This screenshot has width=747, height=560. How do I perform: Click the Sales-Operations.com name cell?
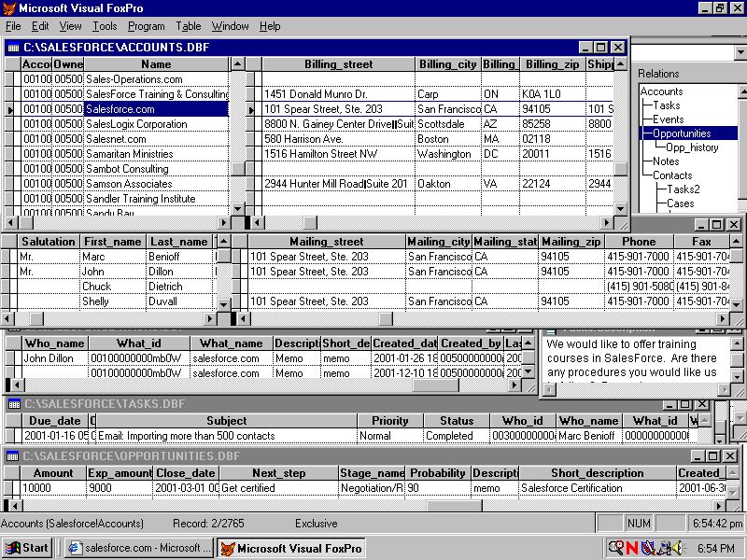tap(156, 79)
